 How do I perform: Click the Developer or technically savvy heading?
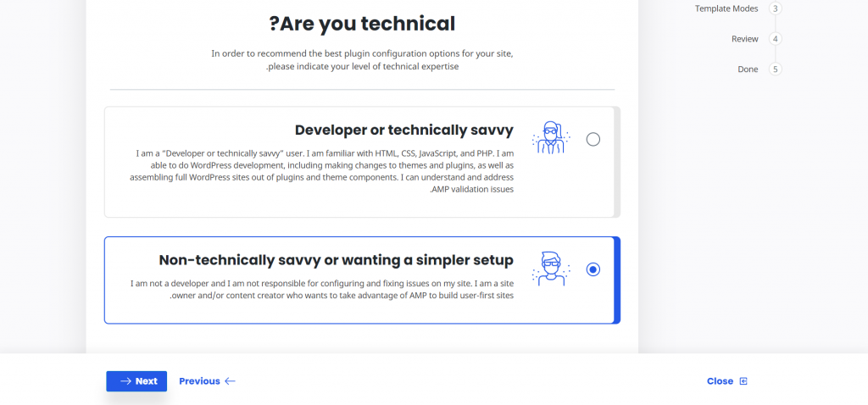(403, 130)
